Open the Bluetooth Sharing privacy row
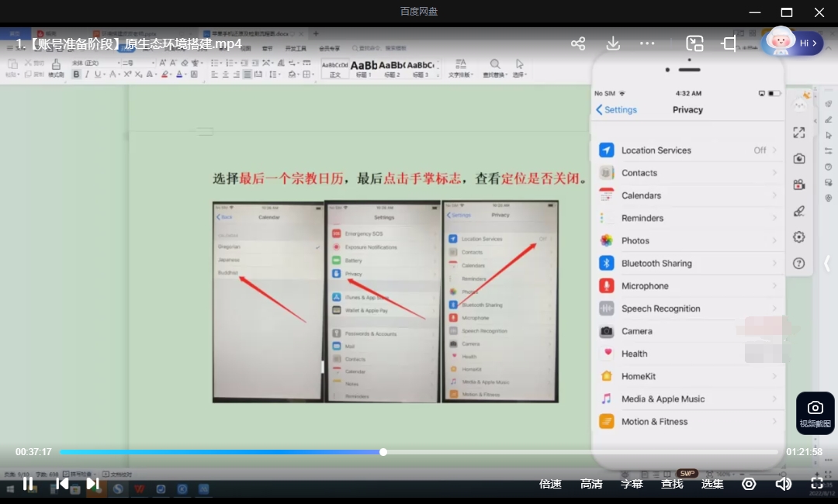This screenshot has height=504, width=838. coord(687,263)
